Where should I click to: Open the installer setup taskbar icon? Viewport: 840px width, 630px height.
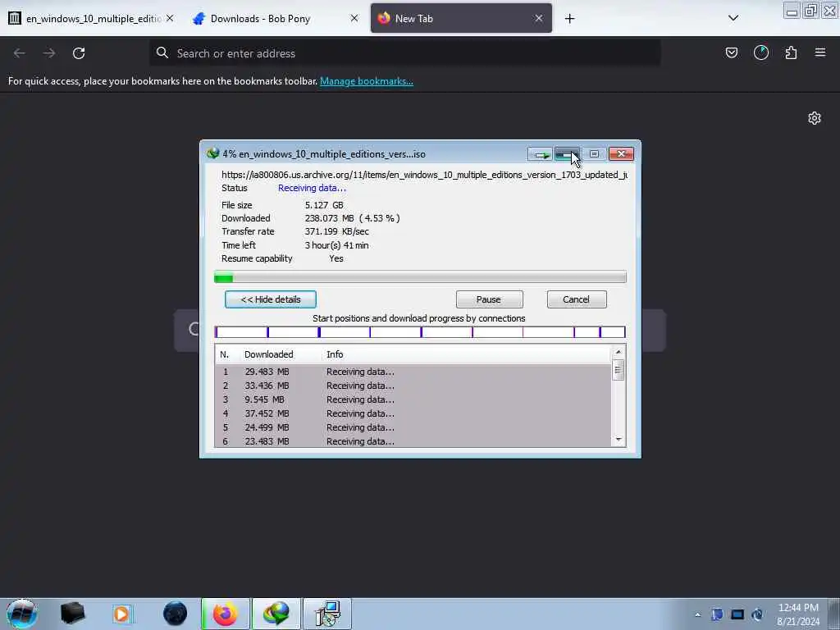pyautogui.click(x=327, y=614)
